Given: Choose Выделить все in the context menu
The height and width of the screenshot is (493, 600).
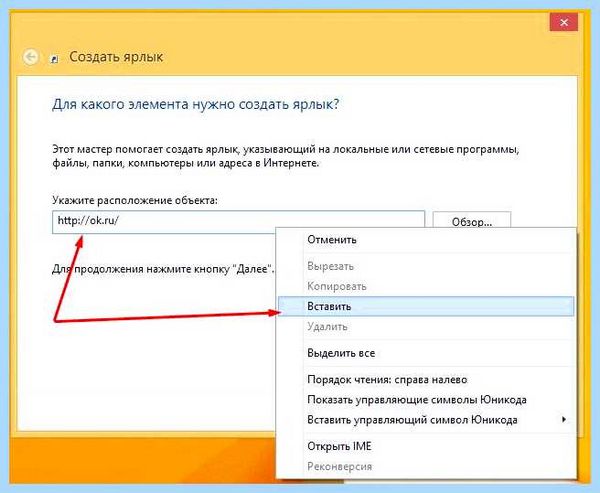Looking at the screenshot, I should [426, 353].
